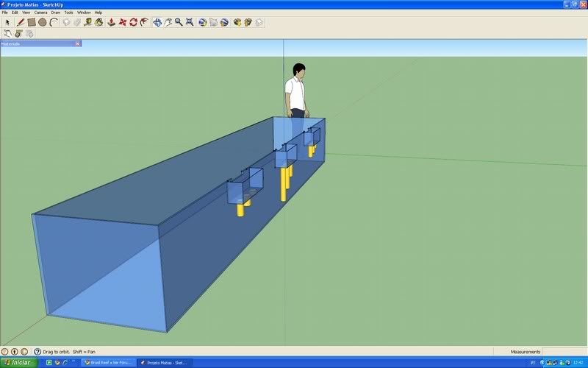Open the Tools menu
Viewport: 588px width, 368px height.
(68, 13)
